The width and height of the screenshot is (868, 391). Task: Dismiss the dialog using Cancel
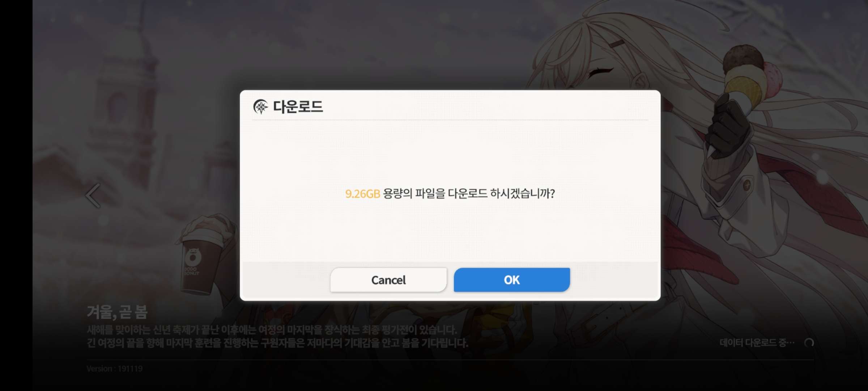point(388,279)
